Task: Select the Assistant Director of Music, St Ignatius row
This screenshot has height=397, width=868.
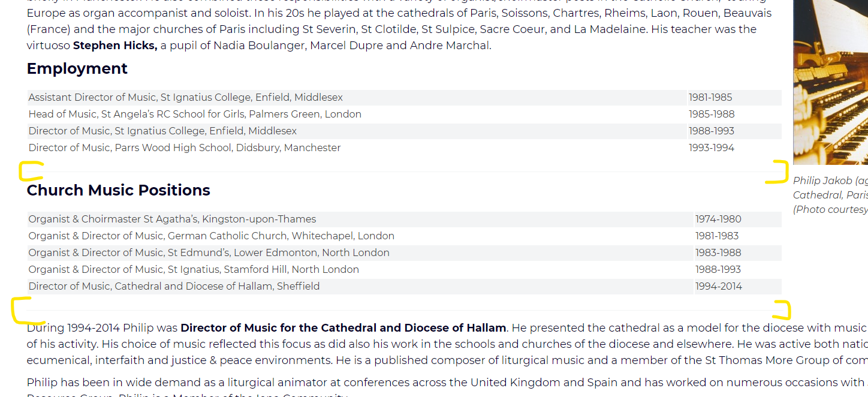Action: tap(186, 98)
